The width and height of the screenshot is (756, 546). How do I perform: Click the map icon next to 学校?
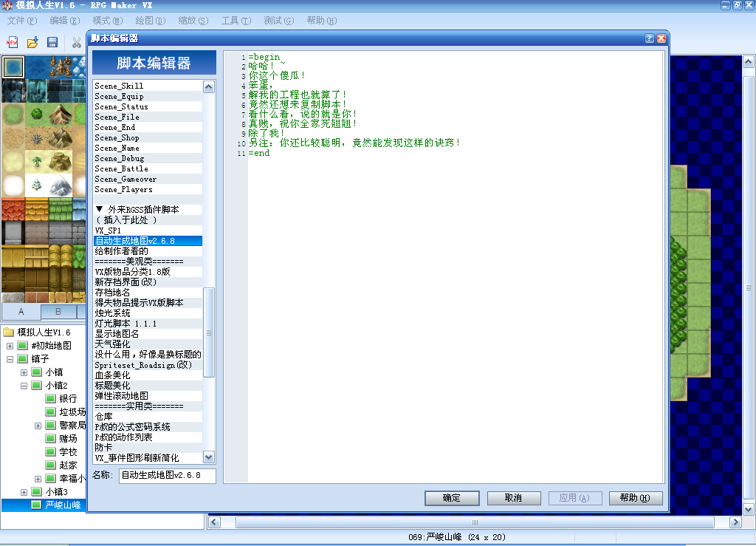[x=50, y=451]
